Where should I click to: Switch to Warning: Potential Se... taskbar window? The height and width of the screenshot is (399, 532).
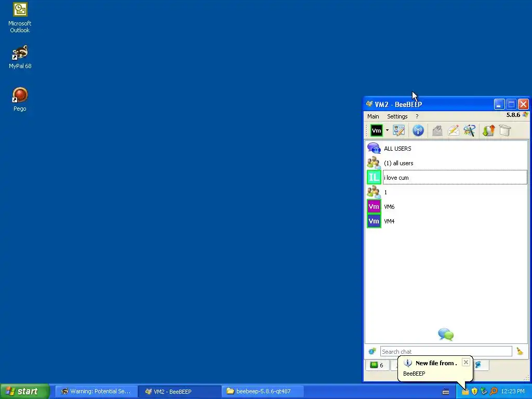click(96, 392)
